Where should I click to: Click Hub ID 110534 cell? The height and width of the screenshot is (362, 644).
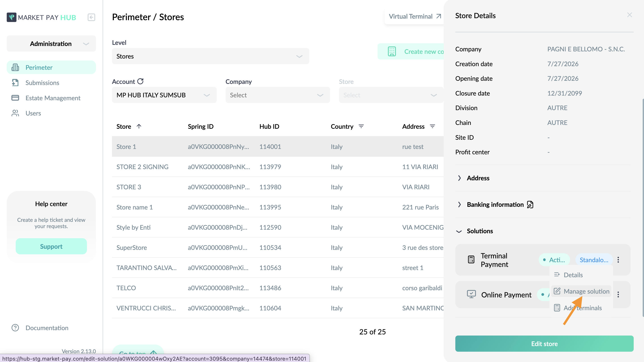pyautogui.click(x=270, y=247)
